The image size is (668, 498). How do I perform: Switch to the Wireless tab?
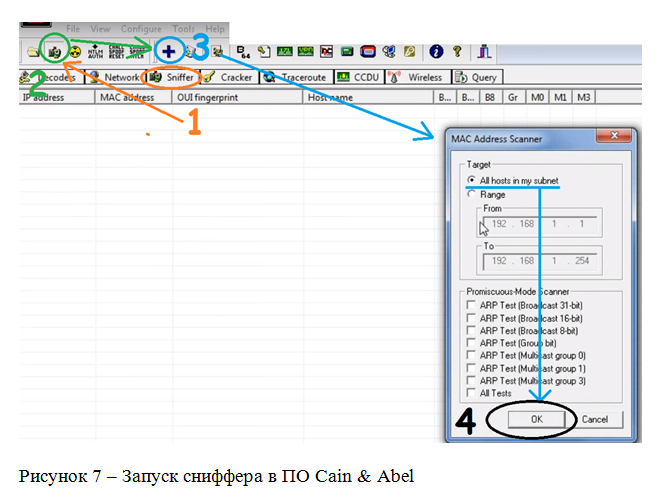(418, 78)
